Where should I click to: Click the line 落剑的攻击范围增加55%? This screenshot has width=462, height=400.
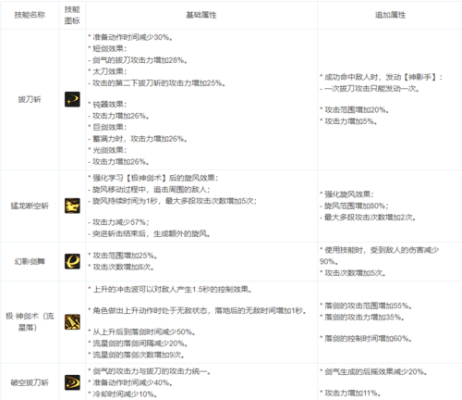[366, 306]
